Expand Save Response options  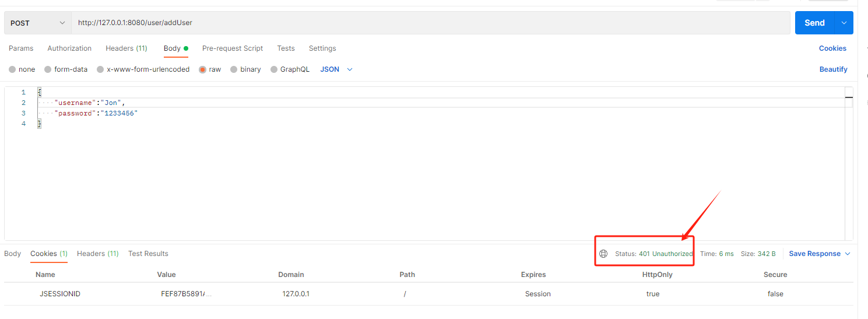click(x=820, y=254)
